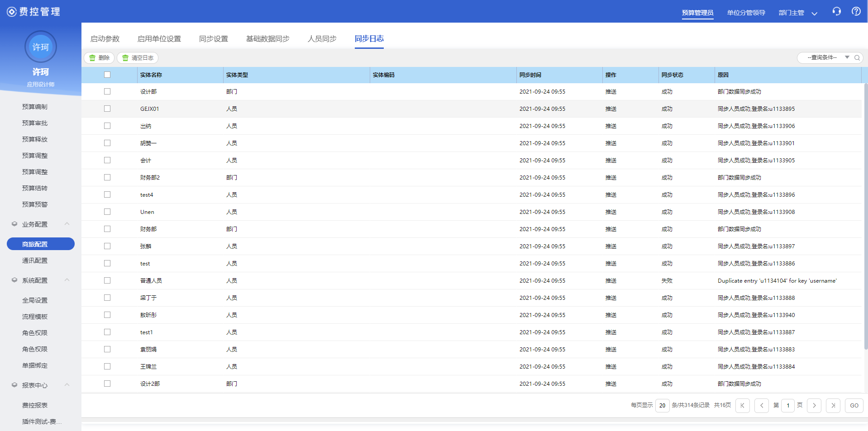Open 通讯配置 in the sidebar
This screenshot has height=431, width=868.
(35, 260)
